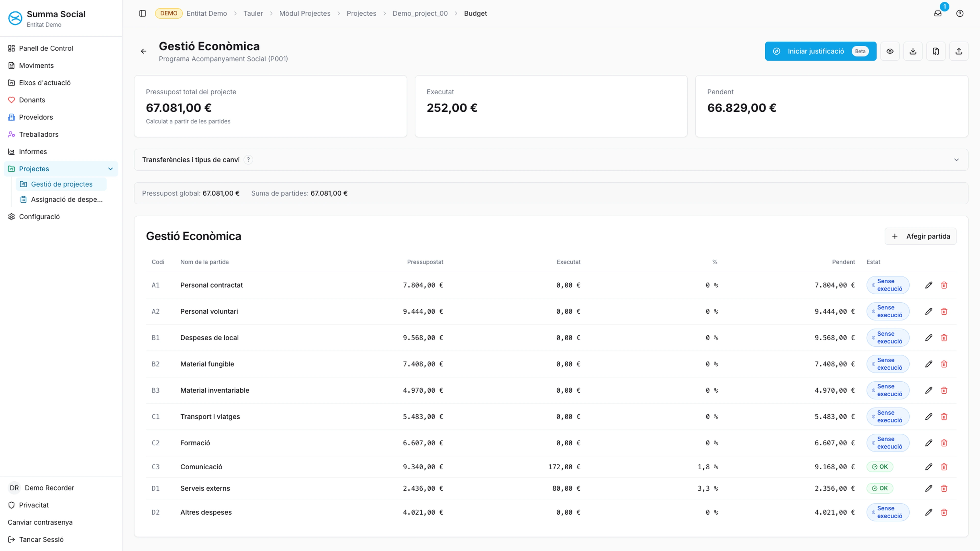Open the inbox notifications icon
Screen dimensions: 980x551
[x=938, y=14]
